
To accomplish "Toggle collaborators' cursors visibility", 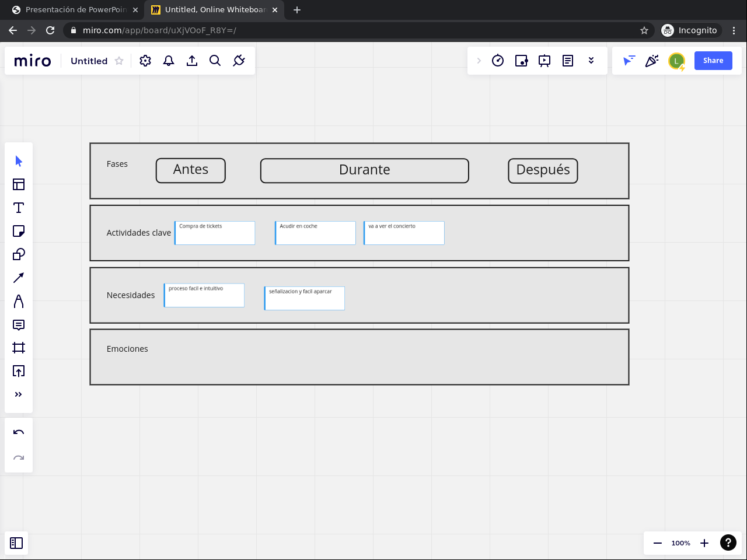I will pos(629,61).
